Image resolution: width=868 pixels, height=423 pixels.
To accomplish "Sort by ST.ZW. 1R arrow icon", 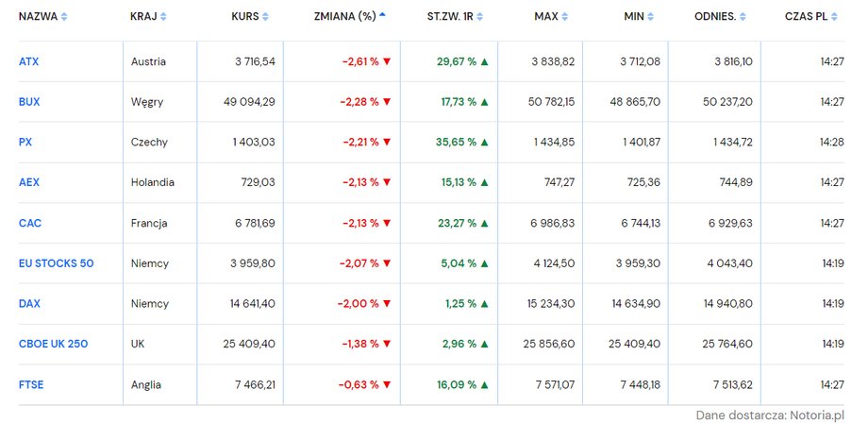I will click(479, 17).
